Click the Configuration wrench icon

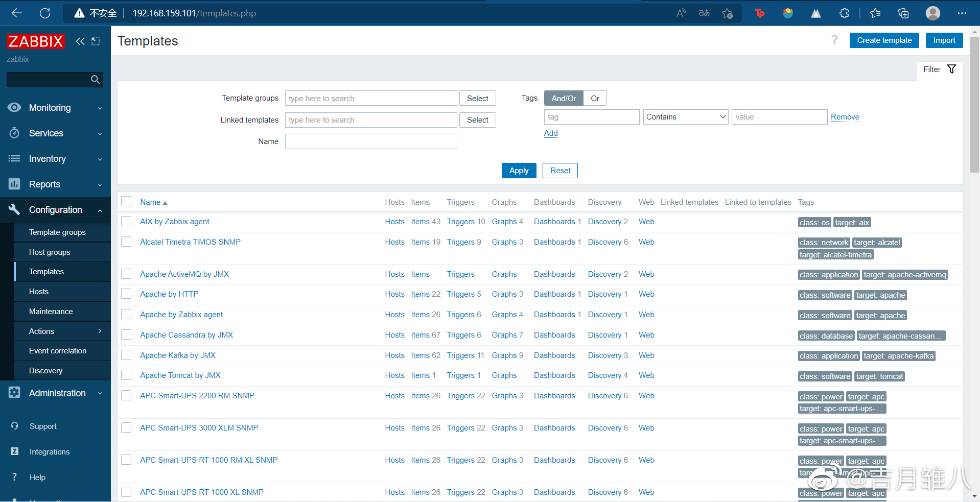(x=14, y=209)
